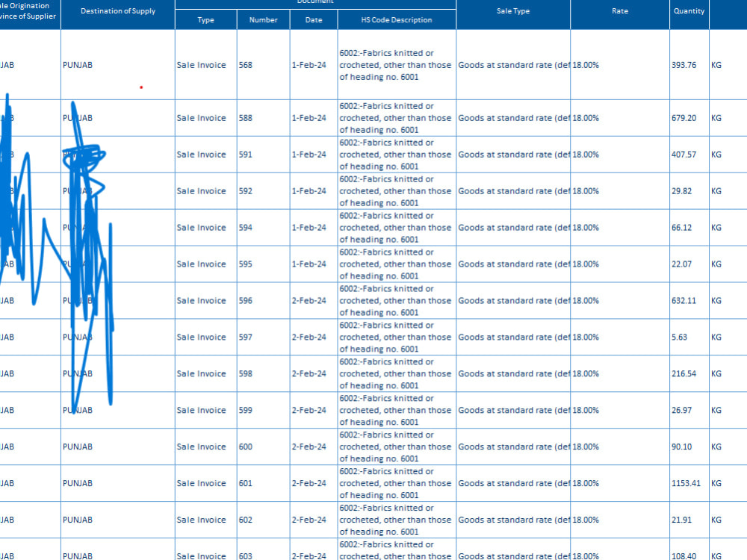Select the HS Code Description header
Image resolution: width=747 pixels, height=560 pixels.
(x=397, y=20)
